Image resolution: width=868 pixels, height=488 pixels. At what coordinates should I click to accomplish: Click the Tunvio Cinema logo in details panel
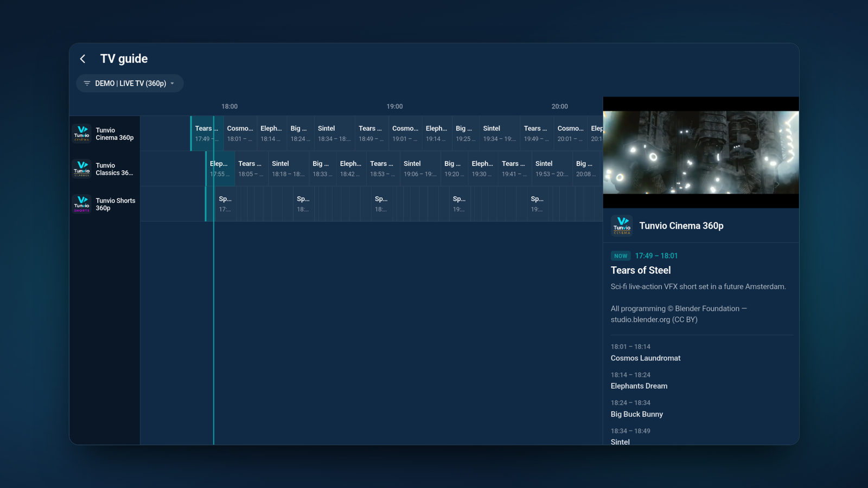pyautogui.click(x=622, y=226)
